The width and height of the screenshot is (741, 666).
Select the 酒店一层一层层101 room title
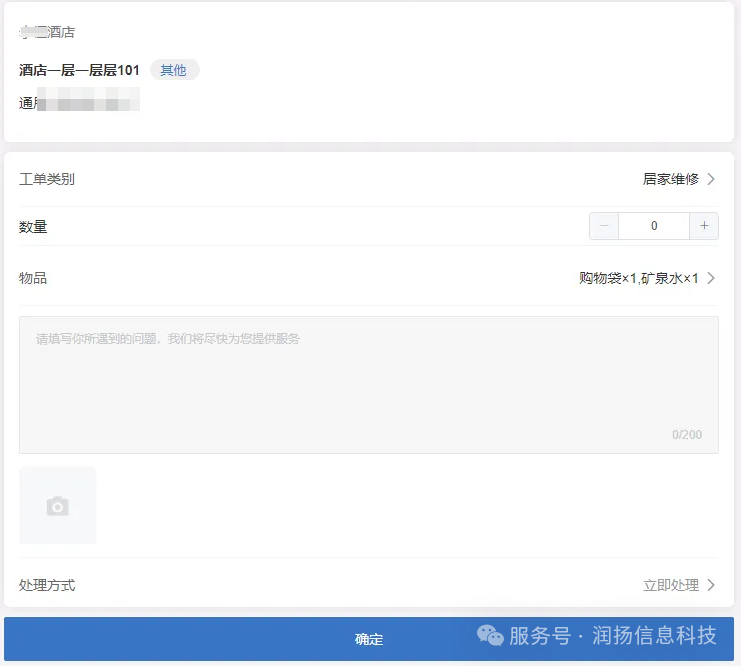coord(79,70)
